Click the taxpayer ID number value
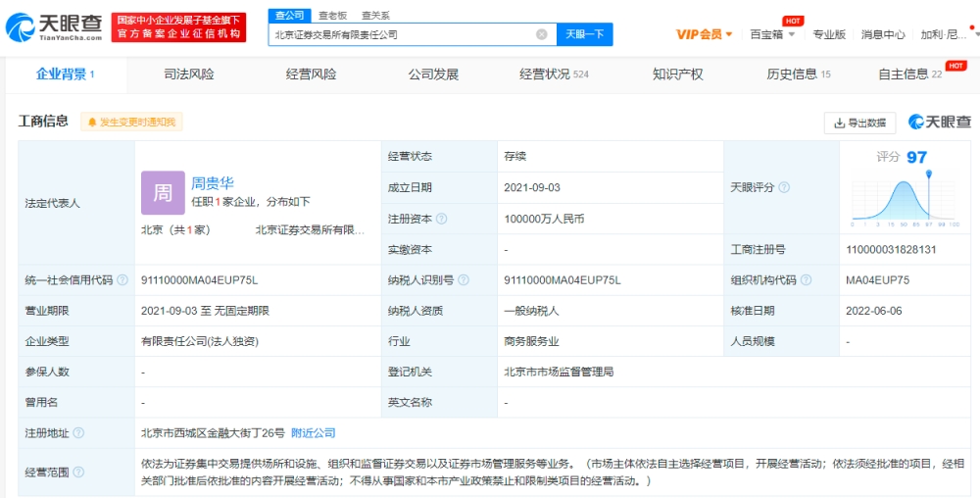This screenshot has height=498, width=980. click(562, 280)
